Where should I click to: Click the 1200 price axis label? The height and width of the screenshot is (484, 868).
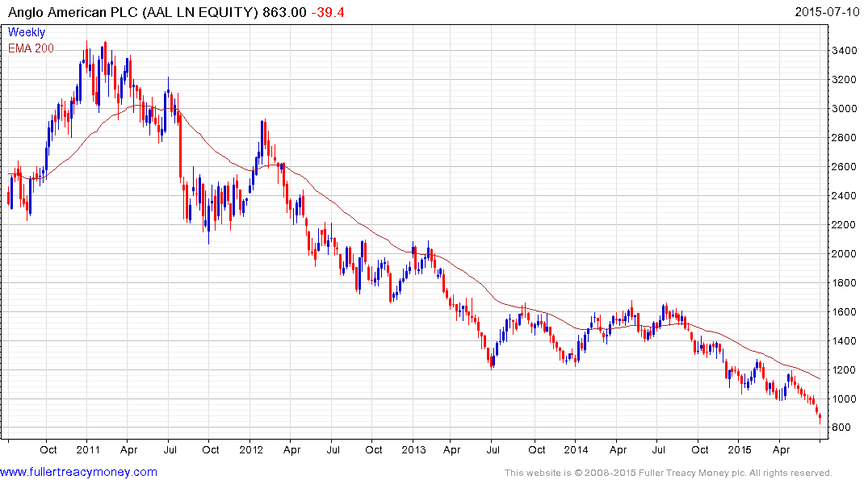pos(845,370)
